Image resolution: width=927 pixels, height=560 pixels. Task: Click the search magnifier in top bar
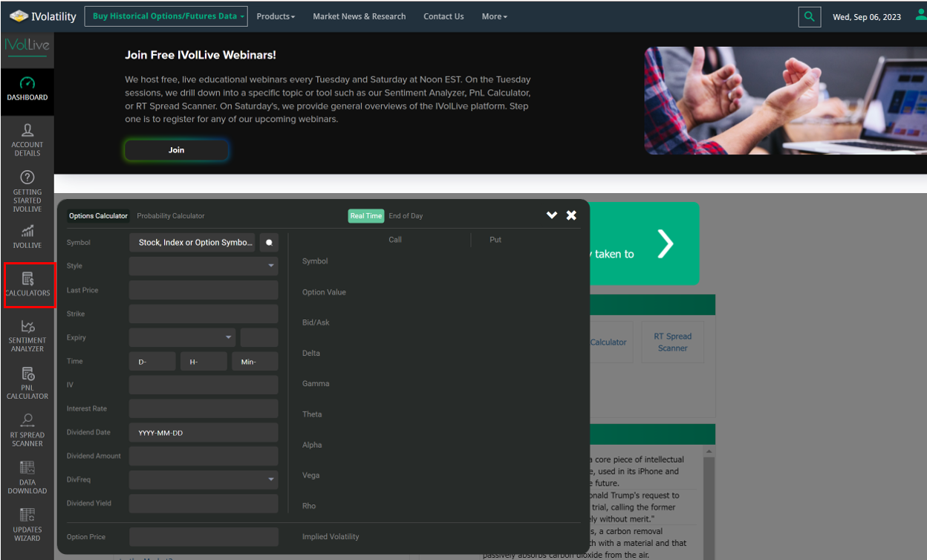[810, 16]
